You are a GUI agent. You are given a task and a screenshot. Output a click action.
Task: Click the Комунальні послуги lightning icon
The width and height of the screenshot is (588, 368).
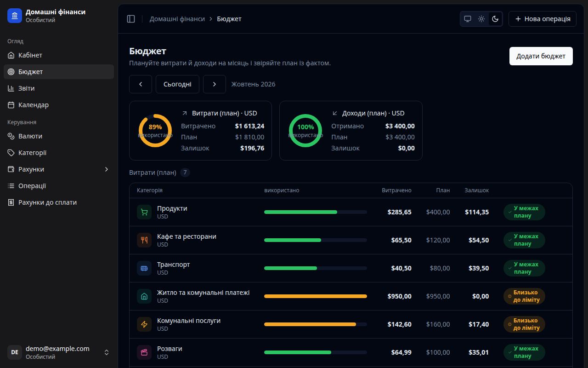click(x=144, y=324)
